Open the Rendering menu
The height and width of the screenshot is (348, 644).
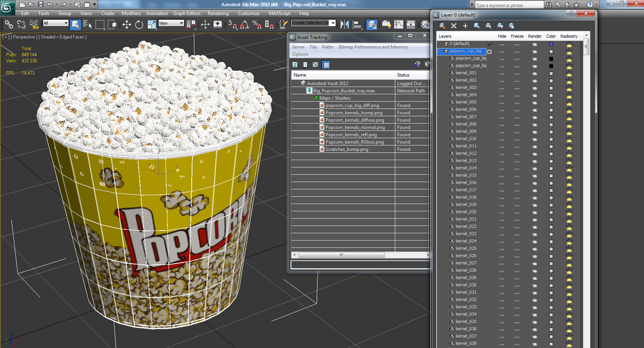(218, 13)
